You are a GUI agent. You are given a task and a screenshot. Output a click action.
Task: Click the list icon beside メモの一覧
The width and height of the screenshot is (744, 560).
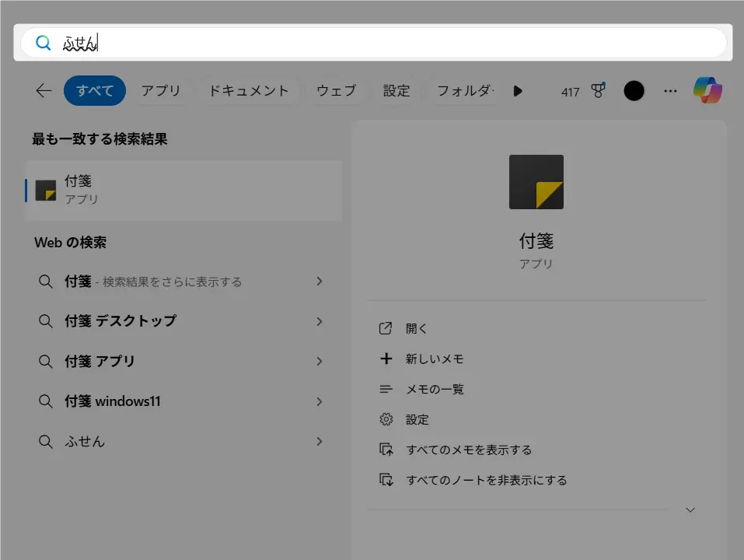pos(386,389)
